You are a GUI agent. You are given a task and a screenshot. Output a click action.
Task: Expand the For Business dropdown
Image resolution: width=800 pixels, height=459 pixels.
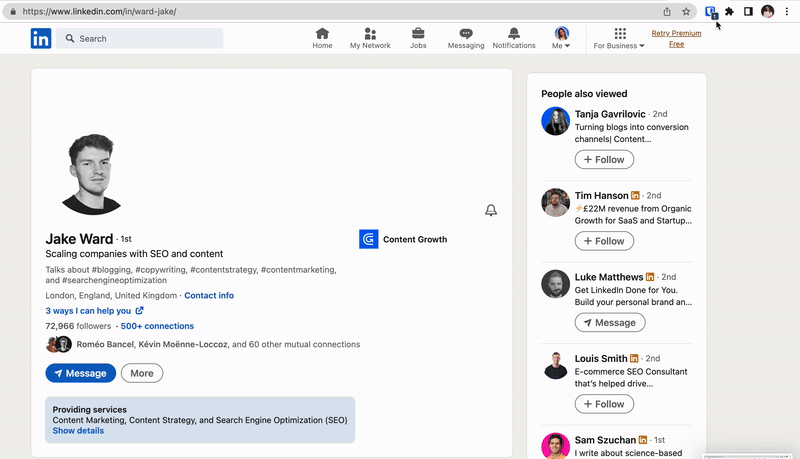click(x=619, y=39)
